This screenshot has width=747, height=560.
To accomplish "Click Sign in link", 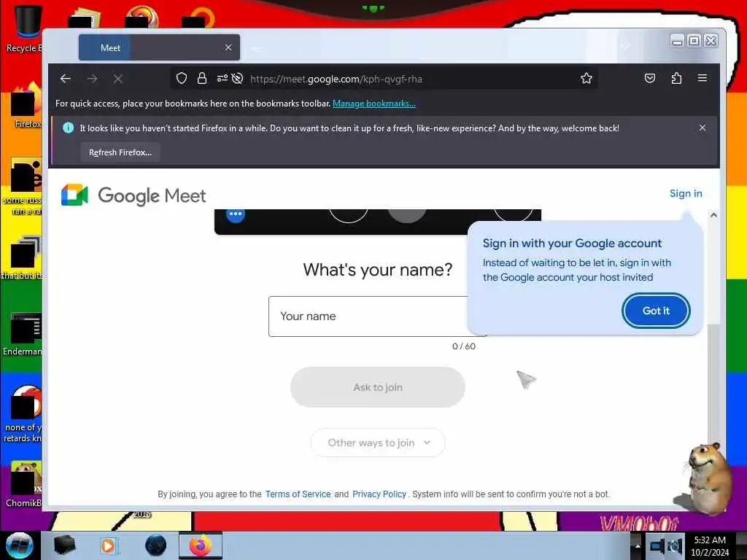I will (x=686, y=193).
